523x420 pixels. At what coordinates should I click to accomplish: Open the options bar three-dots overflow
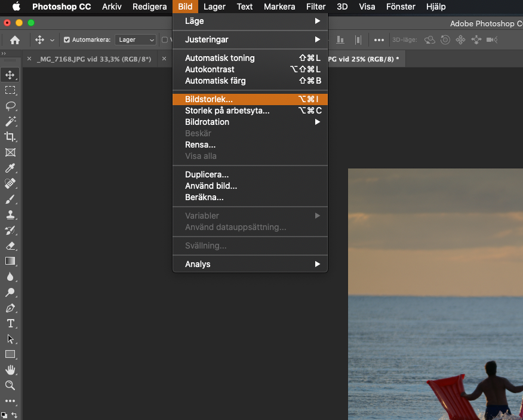pyautogui.click(x=379, y=40)
